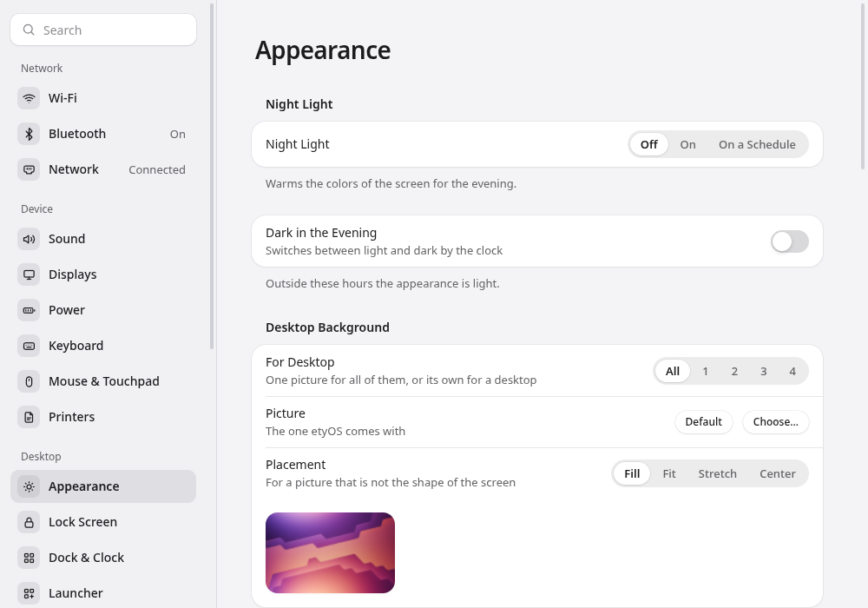Click the Lock Screen padlock icon

[29, 522]
